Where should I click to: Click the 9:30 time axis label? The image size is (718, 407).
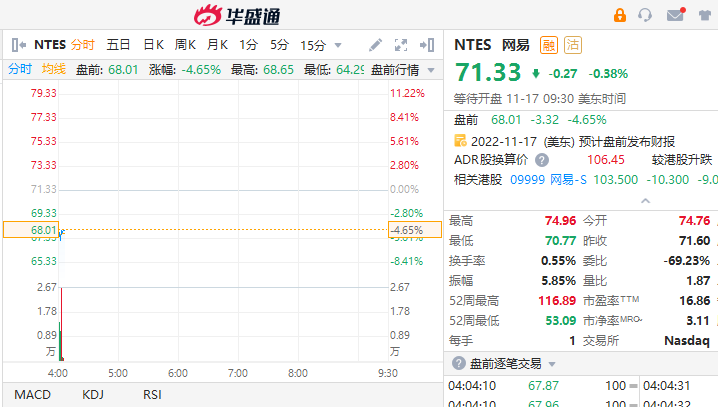388,373
